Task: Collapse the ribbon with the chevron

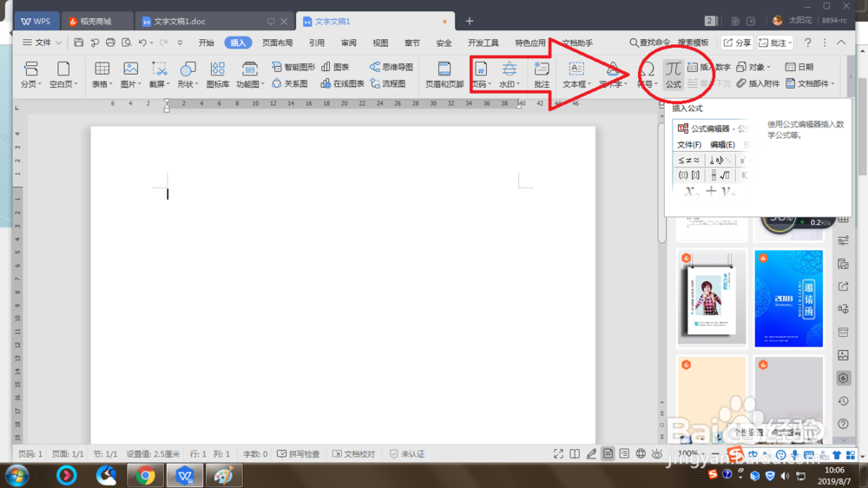Action: point(841,43)
